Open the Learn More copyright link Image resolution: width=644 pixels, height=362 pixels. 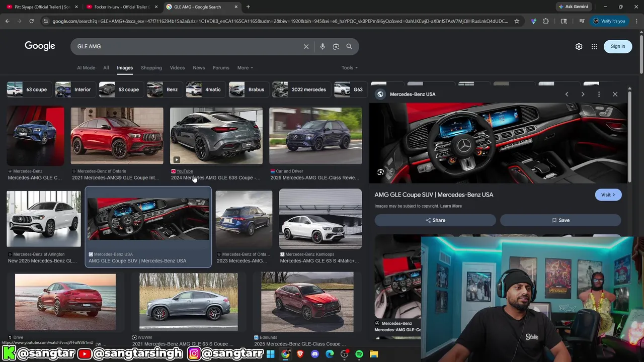pos(451,206)
